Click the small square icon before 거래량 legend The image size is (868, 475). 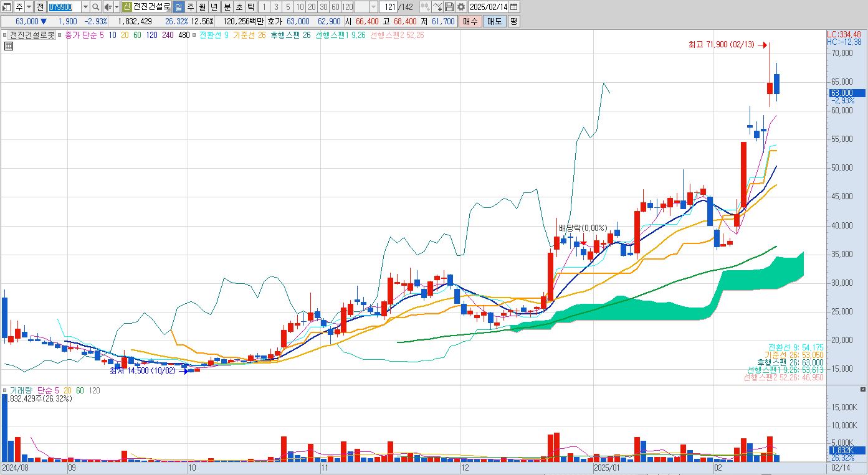(5, 390)
